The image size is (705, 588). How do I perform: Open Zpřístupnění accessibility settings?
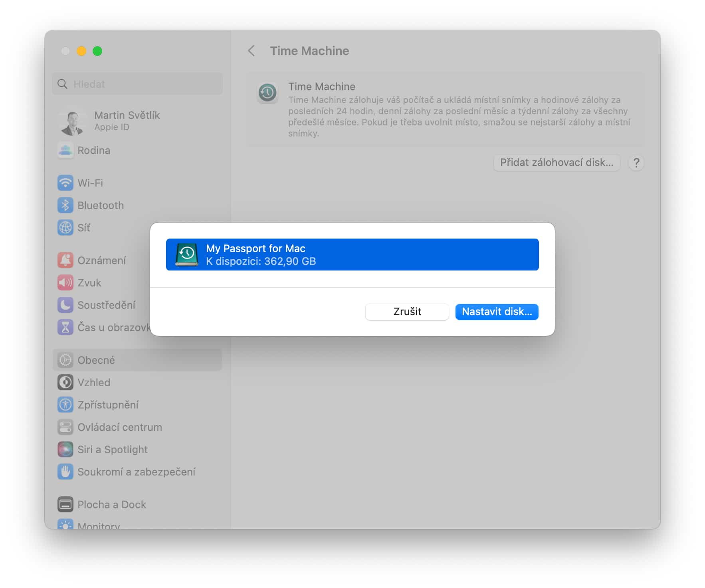tap(137, 405)
